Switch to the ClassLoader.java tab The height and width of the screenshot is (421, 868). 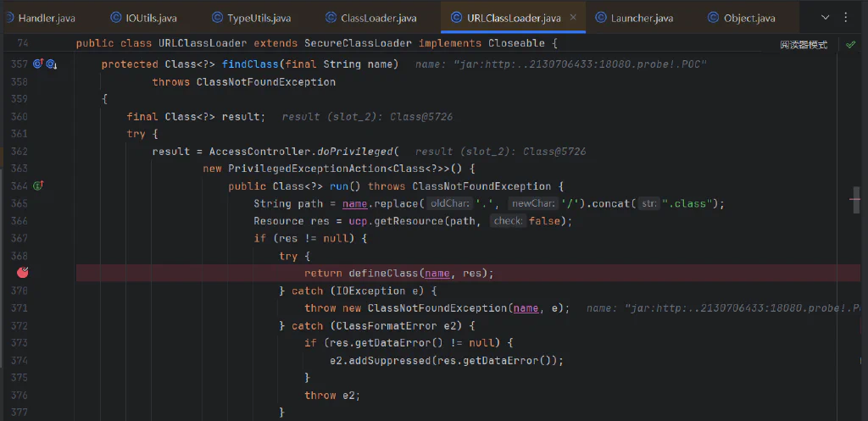click(371, 18)
